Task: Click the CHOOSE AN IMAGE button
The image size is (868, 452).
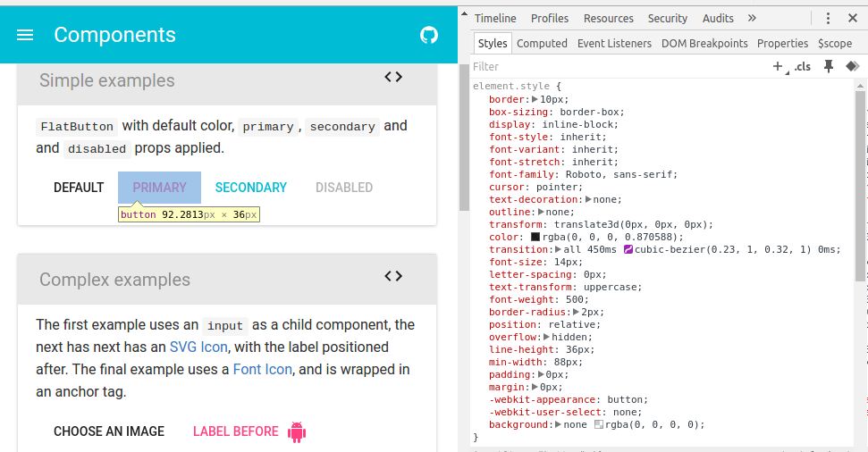Action: 109,431
